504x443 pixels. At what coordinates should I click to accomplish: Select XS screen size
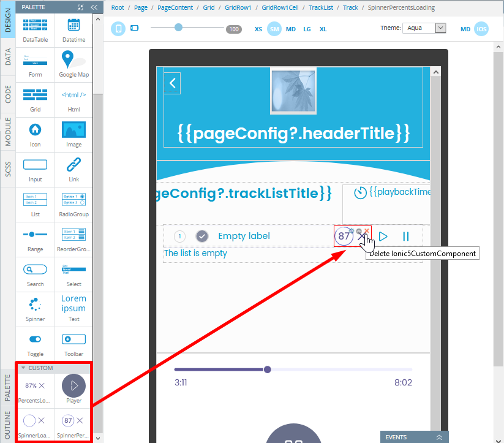258,29
